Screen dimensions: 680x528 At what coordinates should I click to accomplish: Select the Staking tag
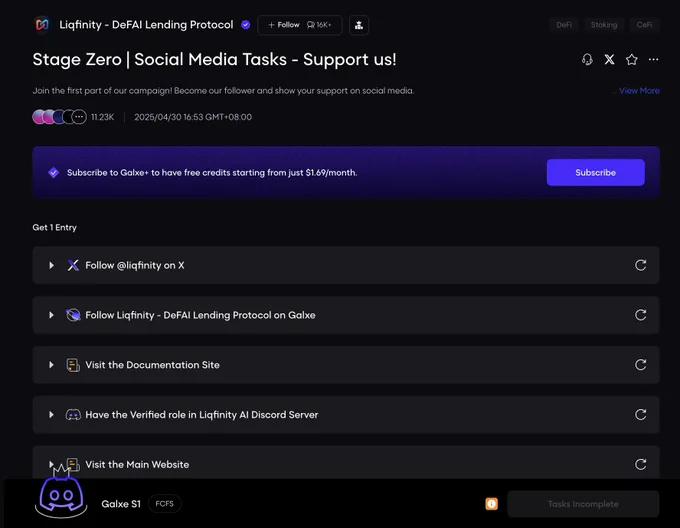click(604, 25)
